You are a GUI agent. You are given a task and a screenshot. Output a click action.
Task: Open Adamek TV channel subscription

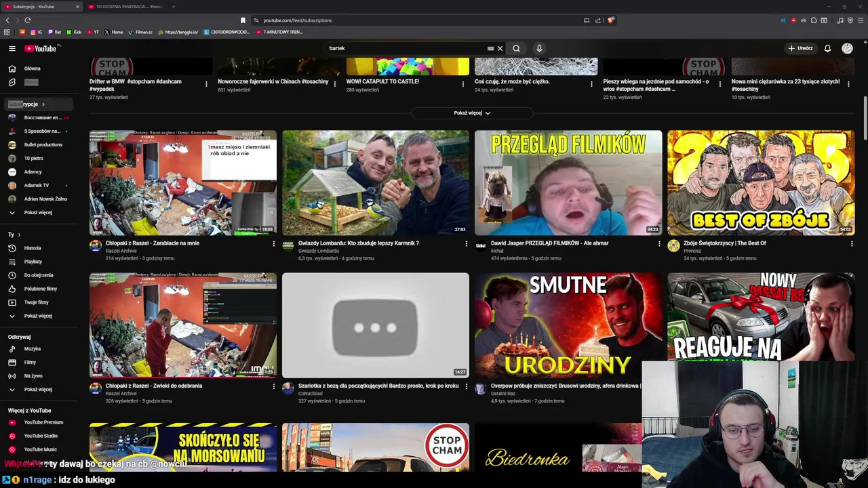39,185
